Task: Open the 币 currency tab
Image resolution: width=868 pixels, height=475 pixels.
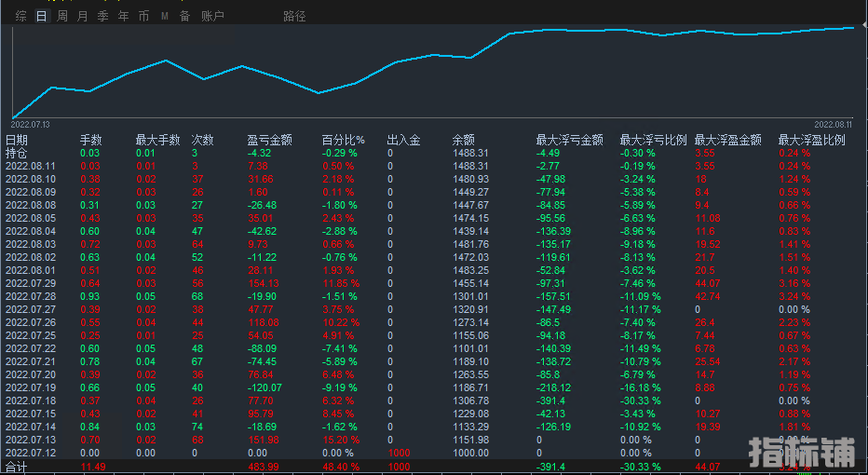Action: pos(144,16)
